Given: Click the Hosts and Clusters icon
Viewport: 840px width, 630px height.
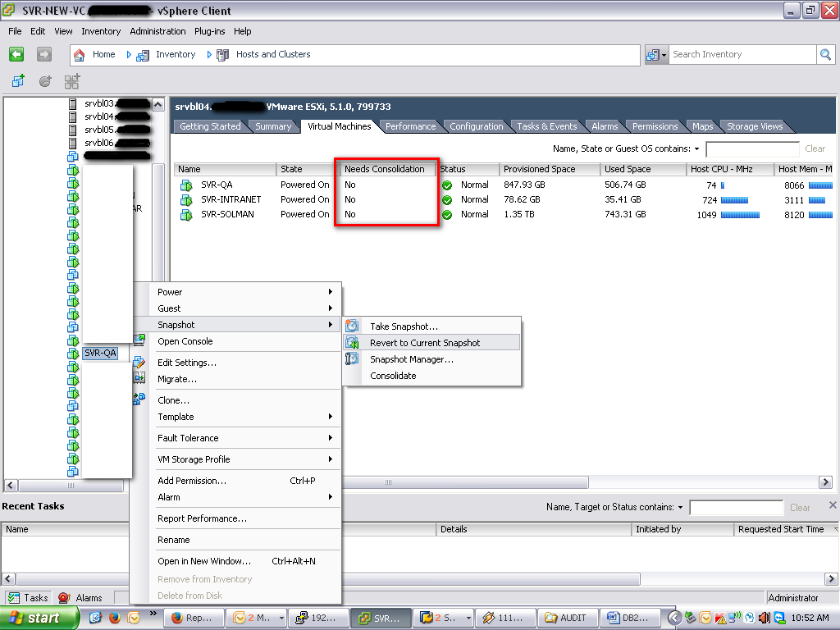Looking at the screenshot, I should click(223, 55).
